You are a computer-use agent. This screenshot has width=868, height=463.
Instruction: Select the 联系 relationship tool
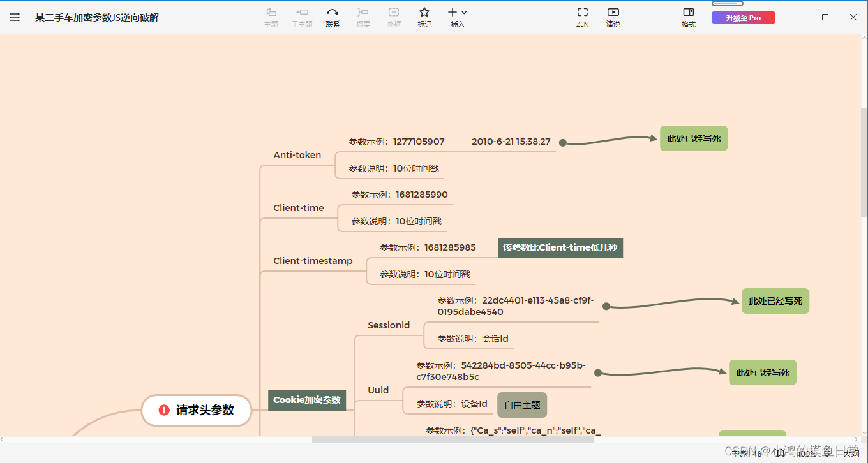[333, 17]
